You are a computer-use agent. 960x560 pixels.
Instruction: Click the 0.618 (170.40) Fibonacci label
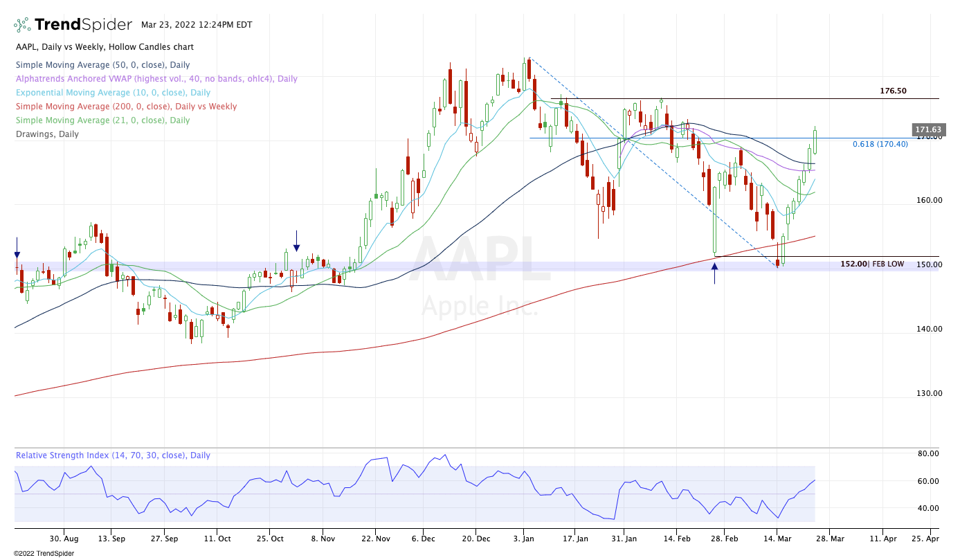(x=880, y=144)
